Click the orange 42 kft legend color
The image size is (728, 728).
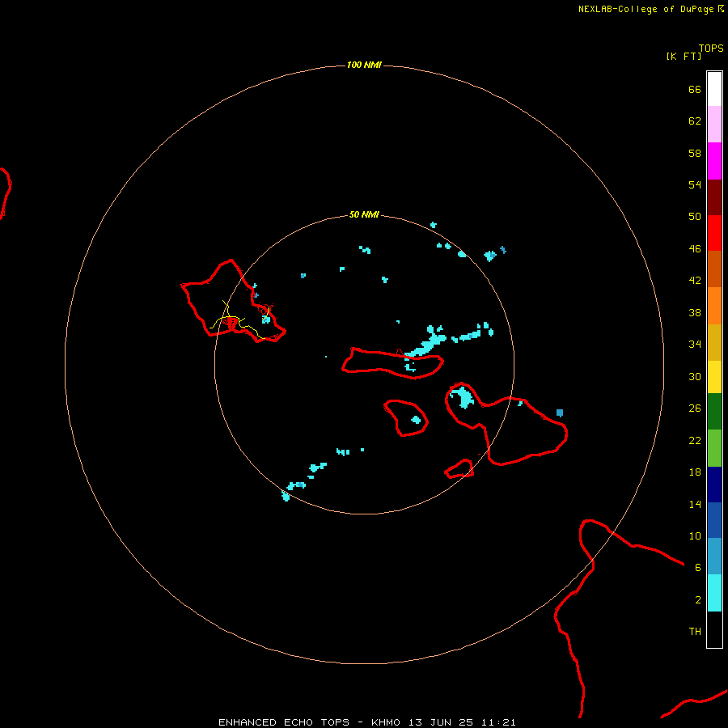tap(714, 306)
